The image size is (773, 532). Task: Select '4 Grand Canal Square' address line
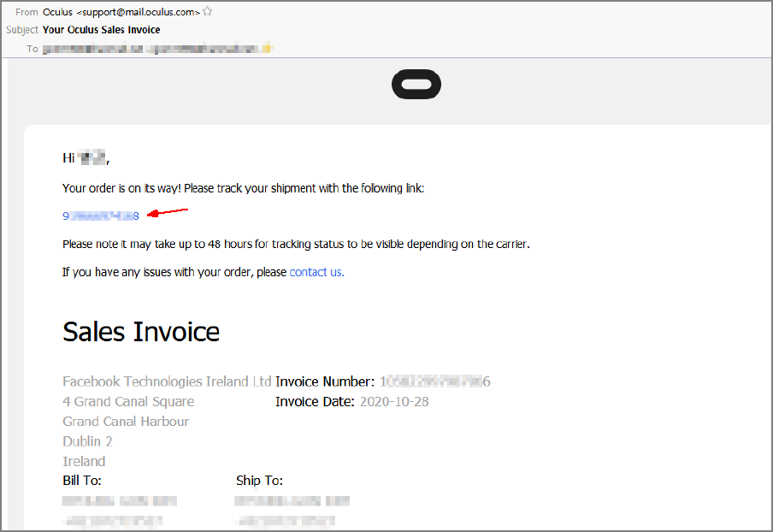128,402
